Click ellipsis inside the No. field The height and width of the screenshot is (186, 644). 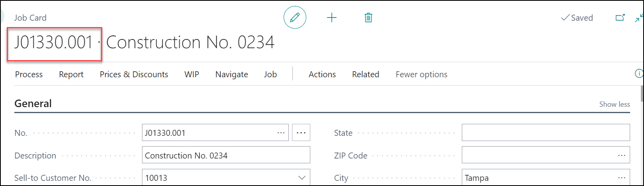[x=281, y=133]
